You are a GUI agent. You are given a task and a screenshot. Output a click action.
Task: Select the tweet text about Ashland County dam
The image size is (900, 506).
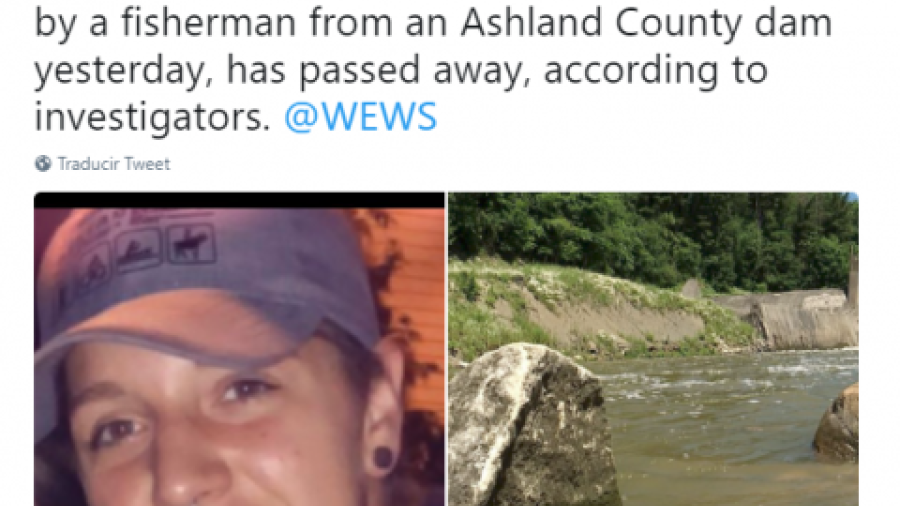pyautogui.click(x=433, y=69)
